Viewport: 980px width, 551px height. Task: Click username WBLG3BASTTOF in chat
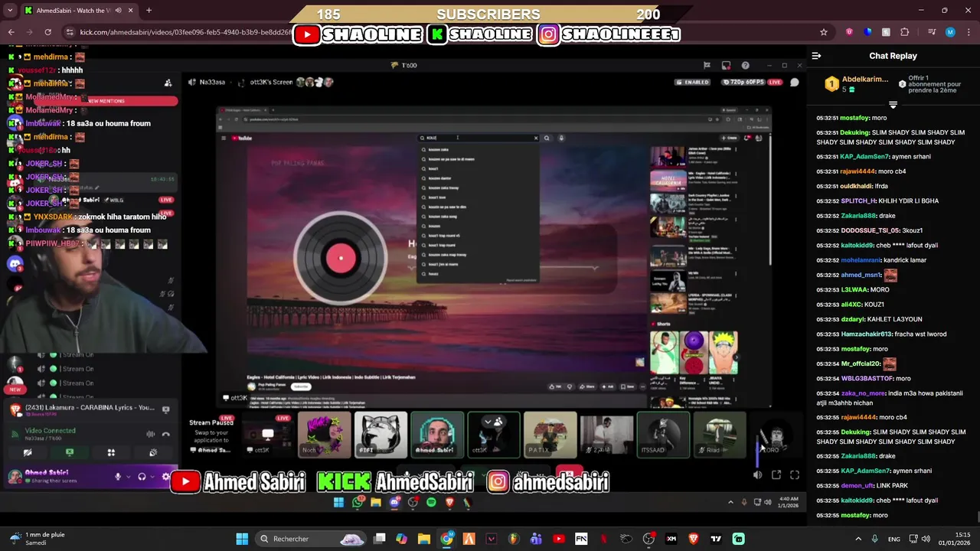(x=866, y=378)
